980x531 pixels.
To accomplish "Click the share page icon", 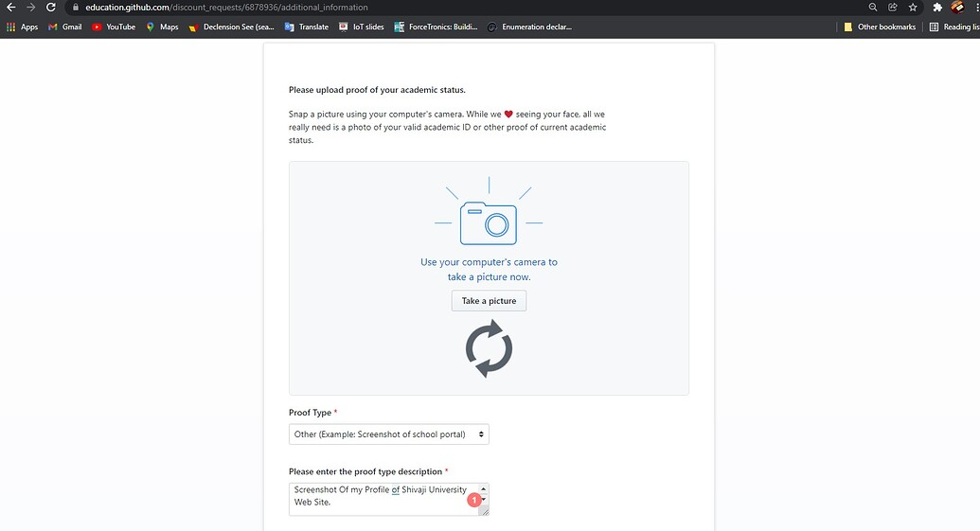I will (893, 8).
